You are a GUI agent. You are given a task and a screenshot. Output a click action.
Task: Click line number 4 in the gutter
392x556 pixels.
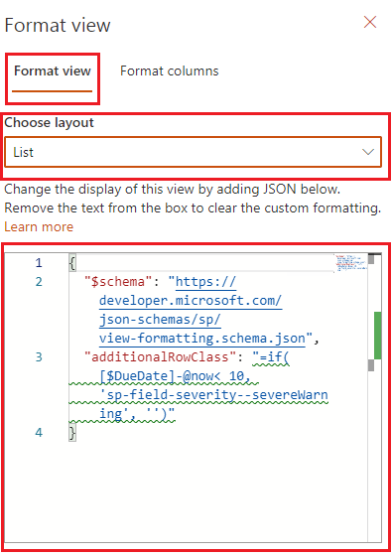39,433
